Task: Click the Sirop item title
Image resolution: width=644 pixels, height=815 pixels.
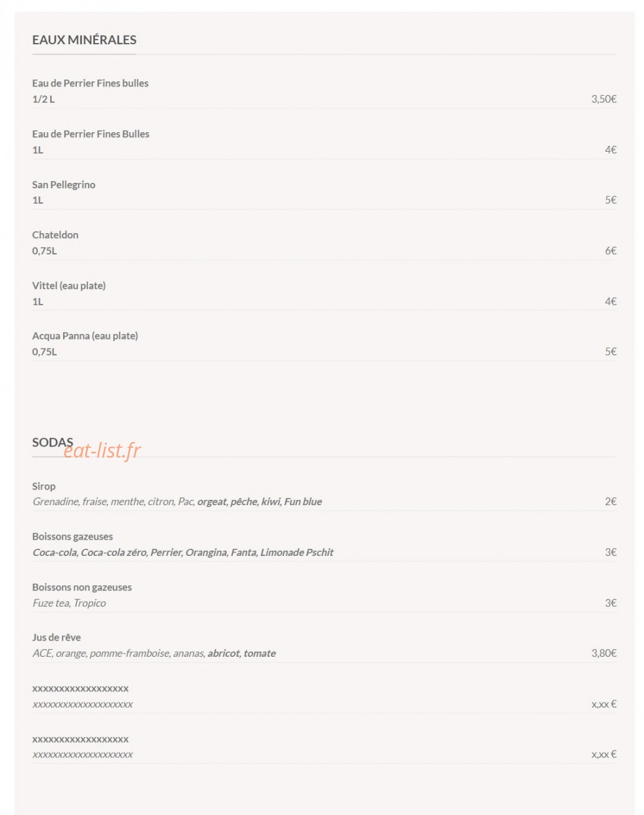Action: click(x=44, y=486)
